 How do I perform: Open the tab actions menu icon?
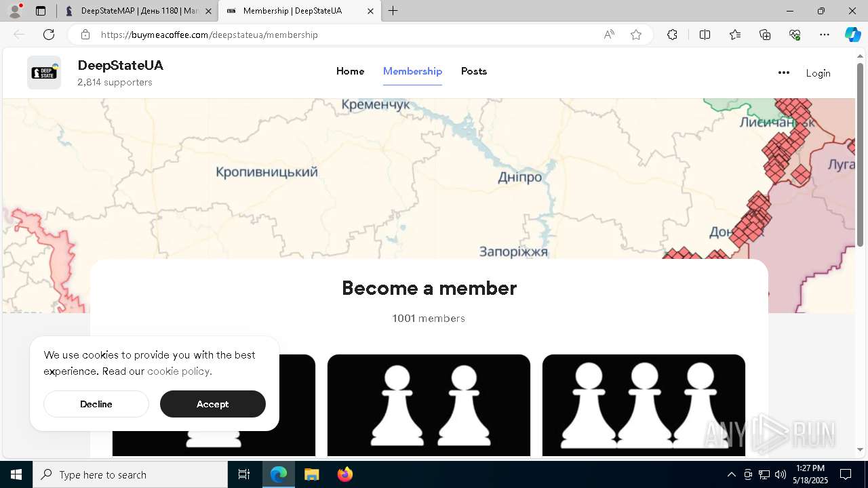41,11
